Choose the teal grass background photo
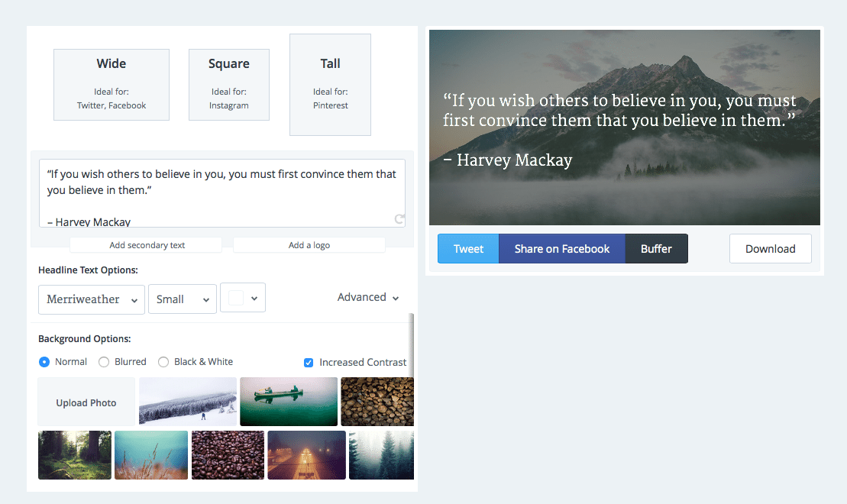Viewport: 847px width, 504px height. point(151,455)
